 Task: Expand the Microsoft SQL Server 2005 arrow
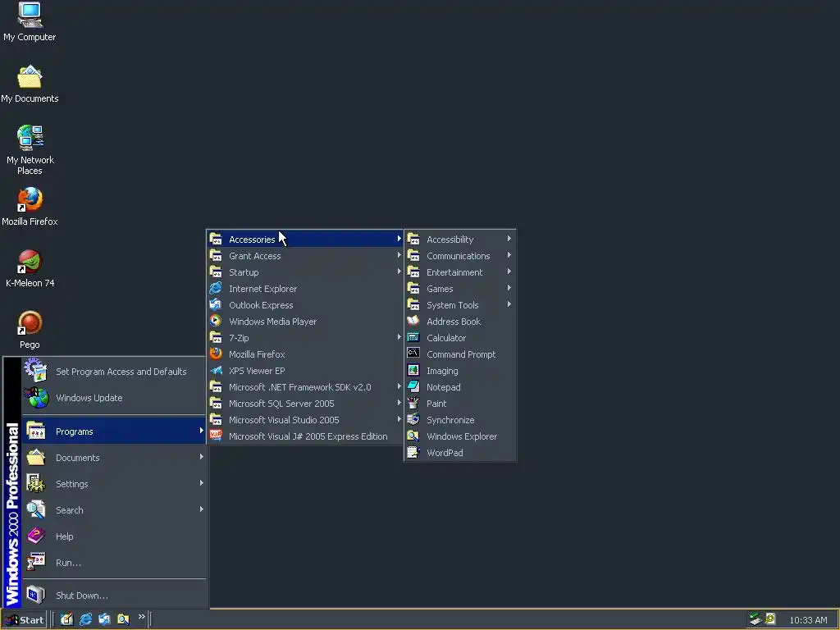[x=399, y=403]
